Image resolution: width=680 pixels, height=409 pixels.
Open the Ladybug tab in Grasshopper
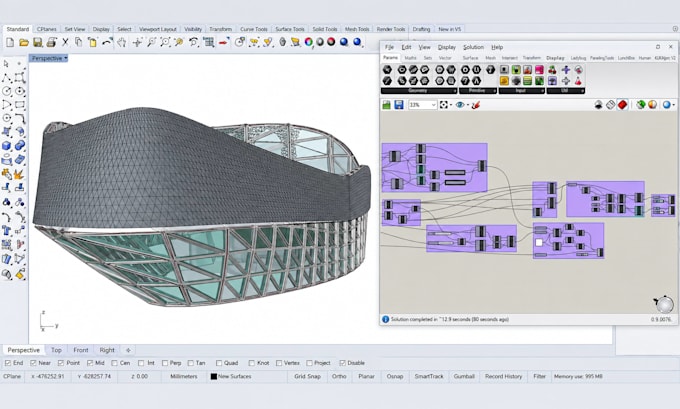click(x=578, y=58)
